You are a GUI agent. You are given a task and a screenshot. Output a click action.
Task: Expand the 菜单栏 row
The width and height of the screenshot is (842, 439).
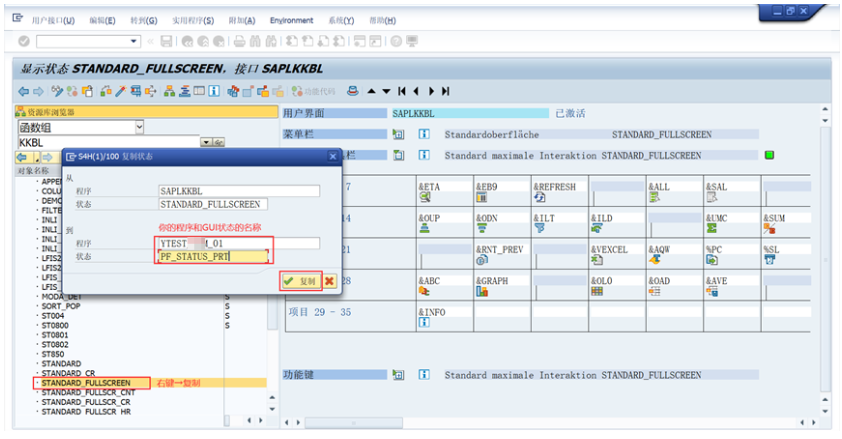[x=398, y=134]
